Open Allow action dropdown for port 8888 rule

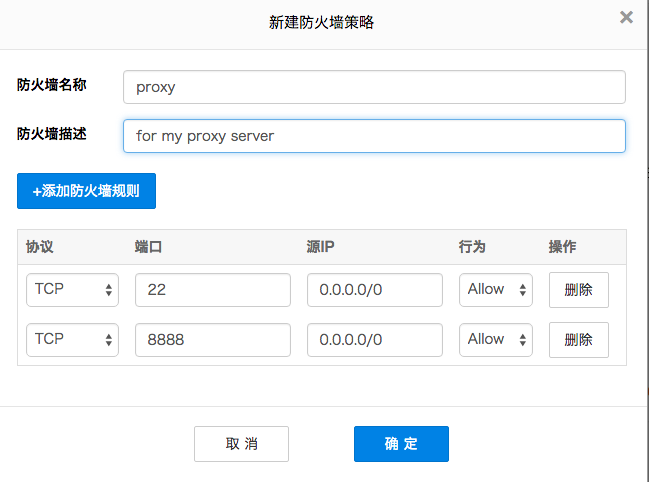click(495, 340)
